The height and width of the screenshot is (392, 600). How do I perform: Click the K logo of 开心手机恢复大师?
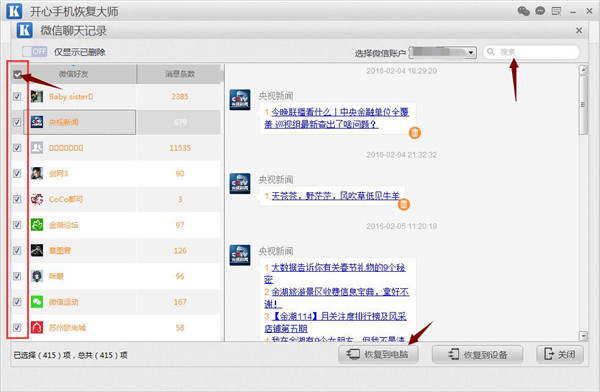tap(14, 11)
